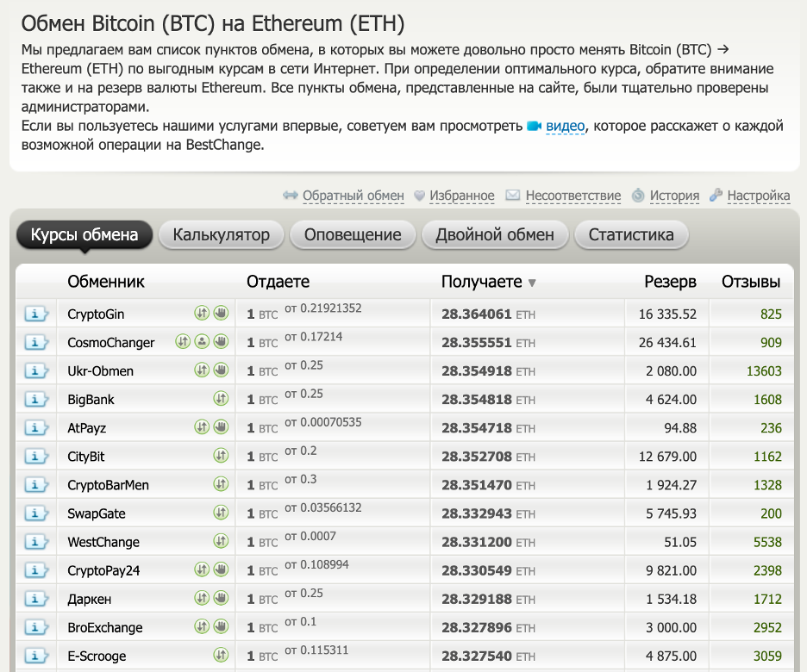The image size is (807, 672).
Task: Click CosmoChanger floating-rate arrows icon
Action: [x=183, y=341]
